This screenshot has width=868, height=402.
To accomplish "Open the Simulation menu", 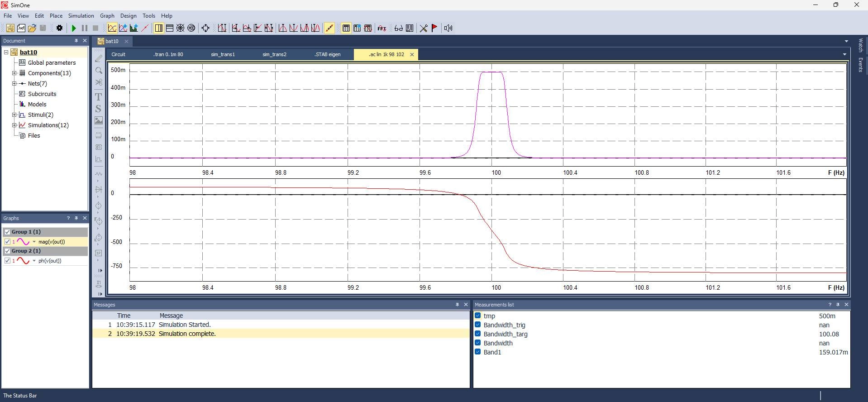I will click(x=81, y=15).
